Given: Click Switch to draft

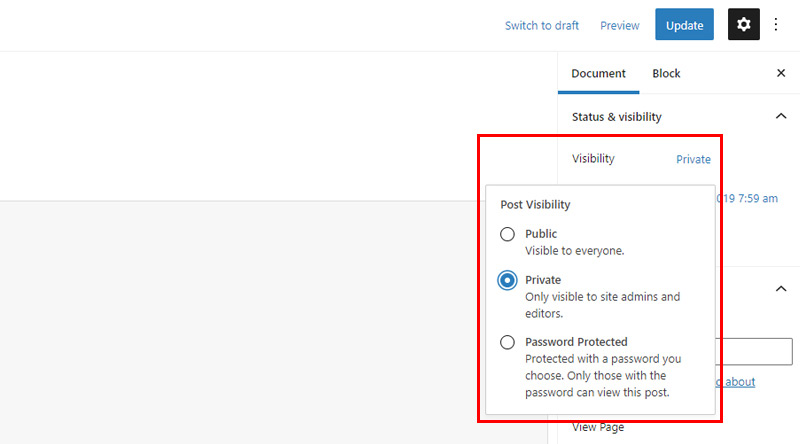Looking at the screenshot, I should click(542, 26).
